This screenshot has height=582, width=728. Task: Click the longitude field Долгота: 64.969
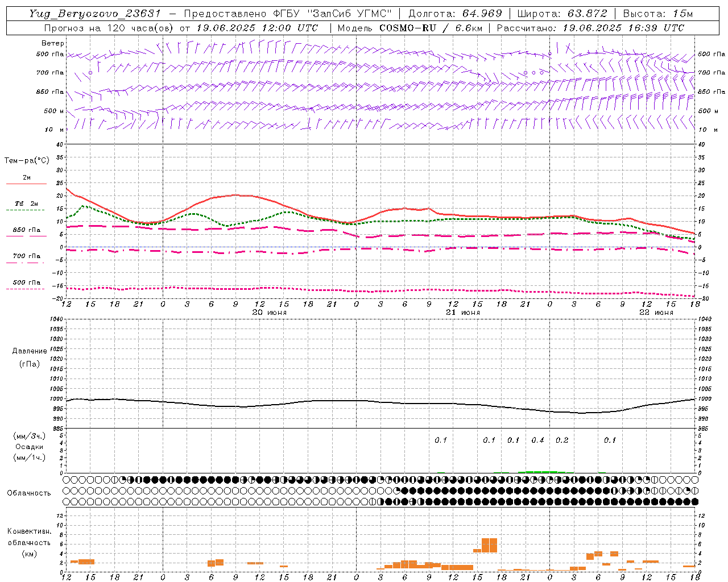click(455, 14)
